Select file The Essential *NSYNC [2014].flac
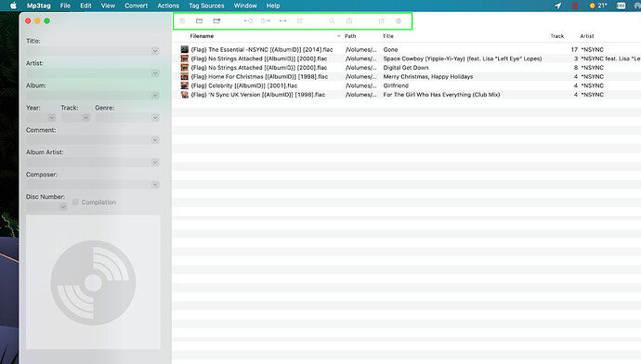The height and width of the screenshot is (364, 641). 262,49
